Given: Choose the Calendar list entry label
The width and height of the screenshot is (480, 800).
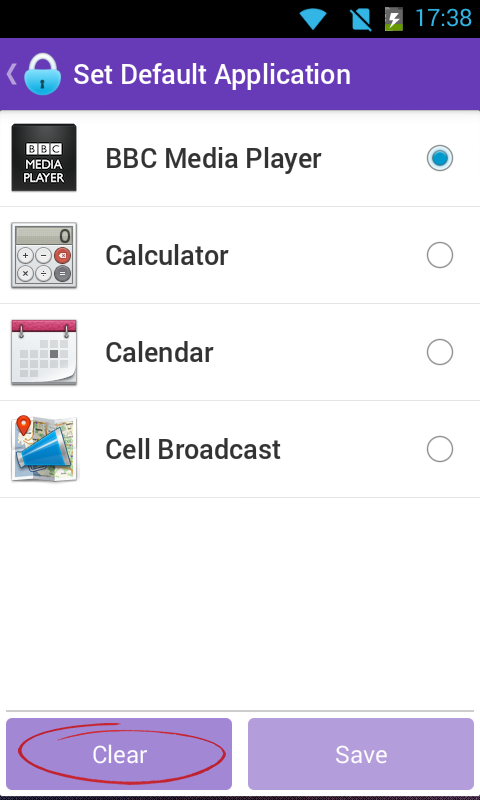Looking at the screenshot, I should 159,353.
